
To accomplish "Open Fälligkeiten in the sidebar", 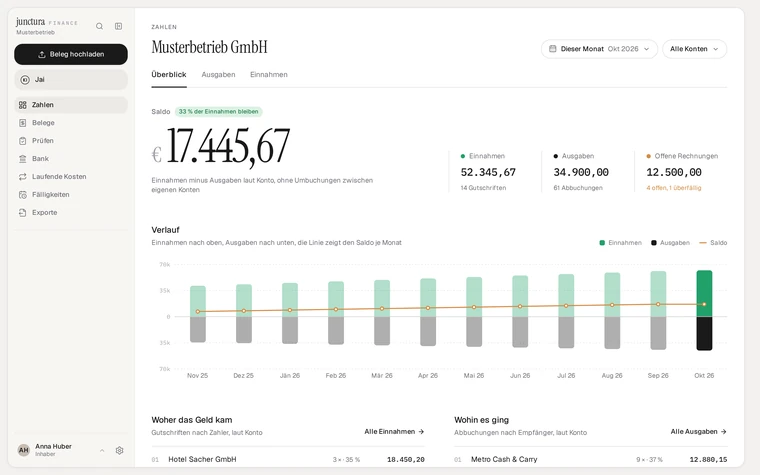I will (71, 194).
